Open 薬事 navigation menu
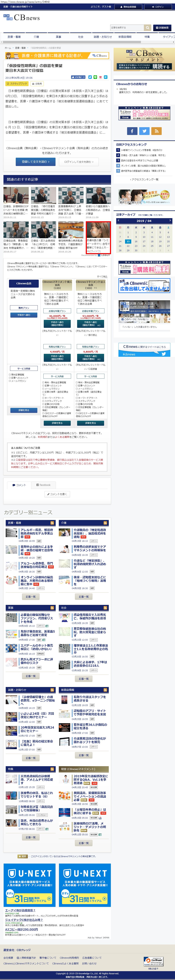 (58, 37)
